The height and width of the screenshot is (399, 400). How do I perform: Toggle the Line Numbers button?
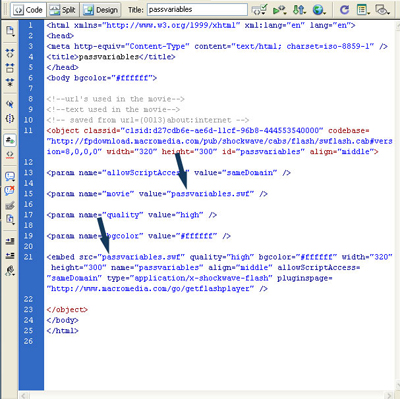tap(10, 140)
